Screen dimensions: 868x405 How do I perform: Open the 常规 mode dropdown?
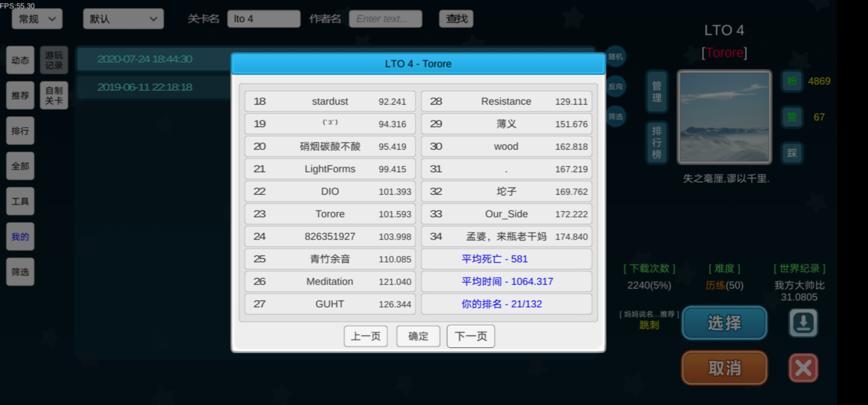tap(37, 19)
